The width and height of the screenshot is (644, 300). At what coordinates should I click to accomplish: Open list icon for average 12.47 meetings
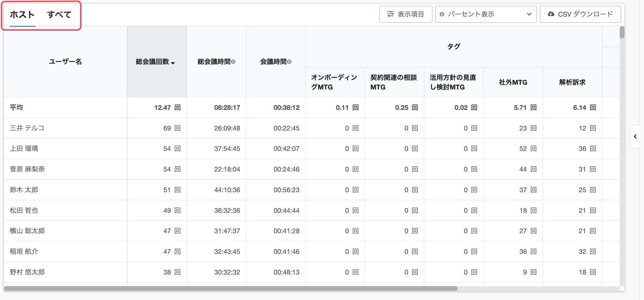[x=177, y=108]
